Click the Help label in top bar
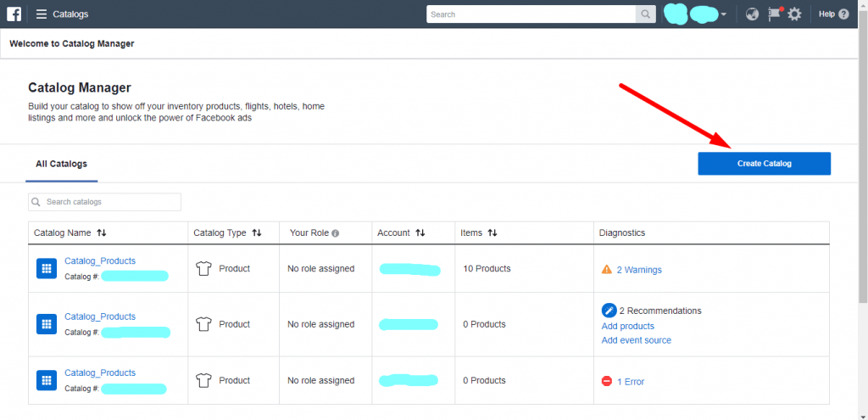The height and width of the screenshot is (420, 868). 826,14
